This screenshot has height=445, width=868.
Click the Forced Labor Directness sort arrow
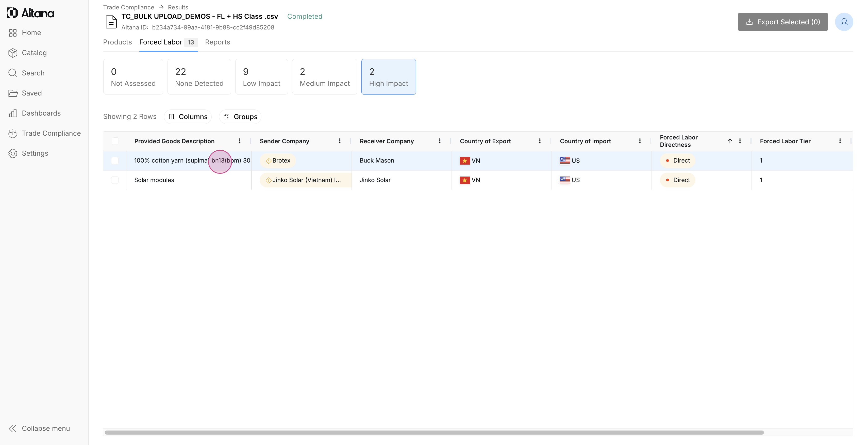(x=729, y=141)
